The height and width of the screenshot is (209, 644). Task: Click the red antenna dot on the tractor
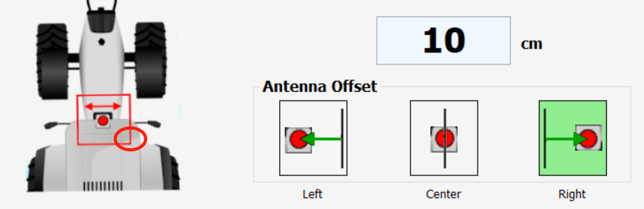click(x=103, y=120)
